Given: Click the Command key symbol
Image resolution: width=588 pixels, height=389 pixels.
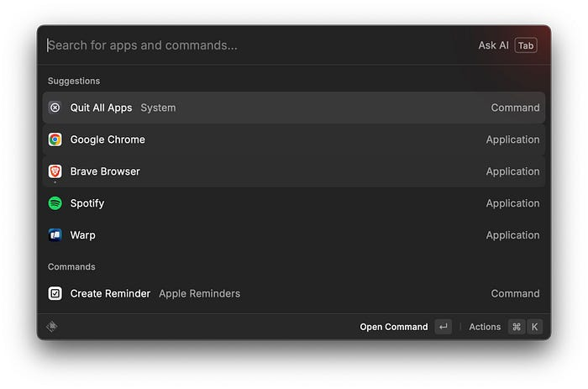Looking at the screenshot, I should coord(517,327).
